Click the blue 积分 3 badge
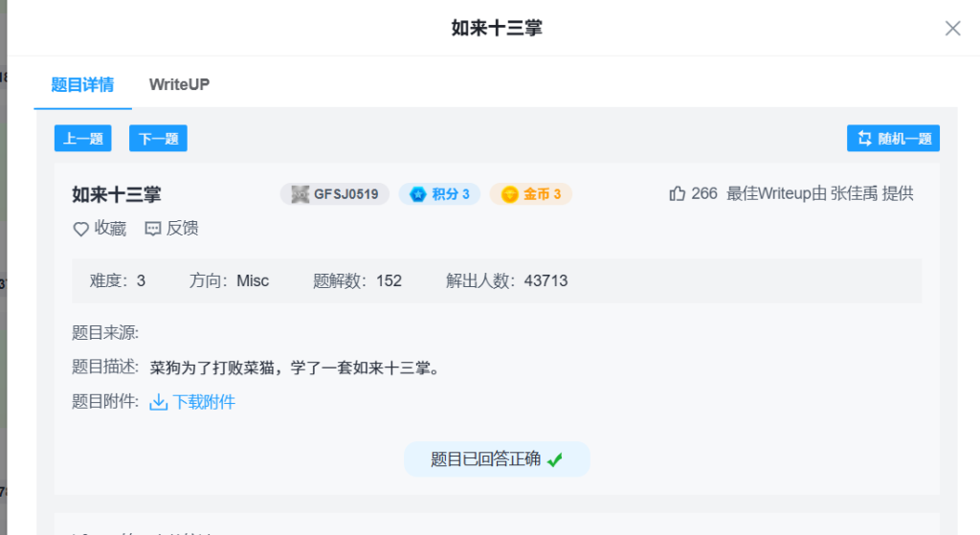 click(439, 194)
